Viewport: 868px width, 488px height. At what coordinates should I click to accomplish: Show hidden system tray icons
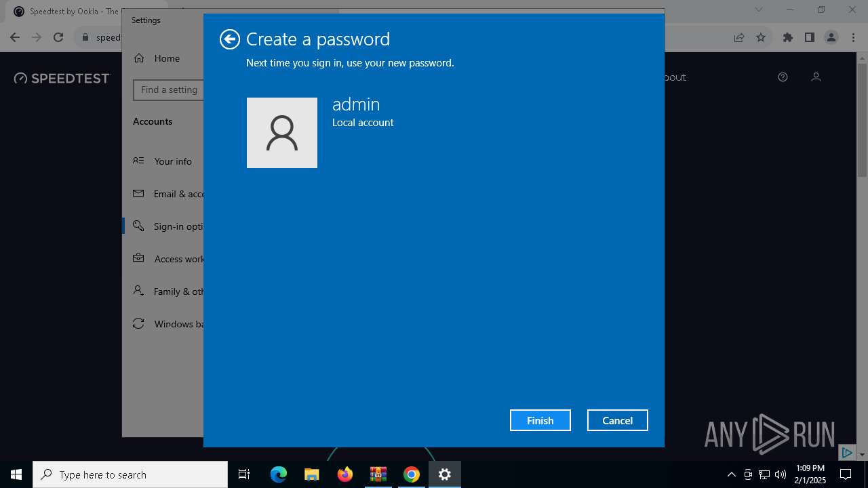pos(731,474)
